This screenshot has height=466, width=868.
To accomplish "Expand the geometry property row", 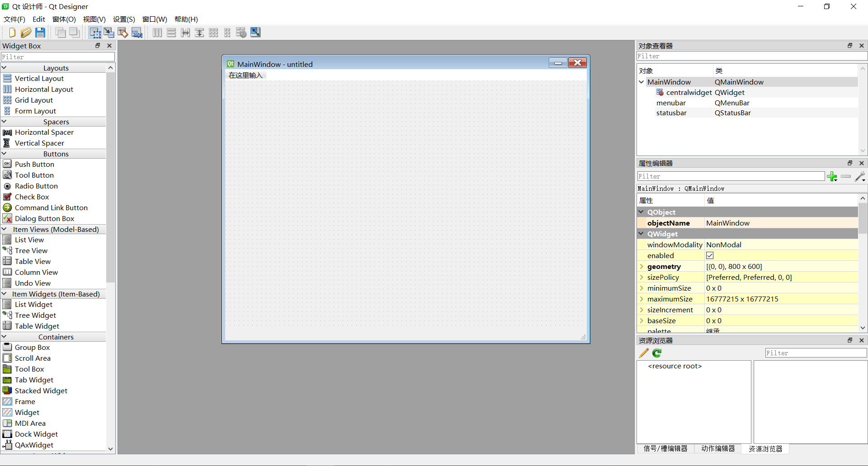I will pyautogui.click(x=642, y=266).
